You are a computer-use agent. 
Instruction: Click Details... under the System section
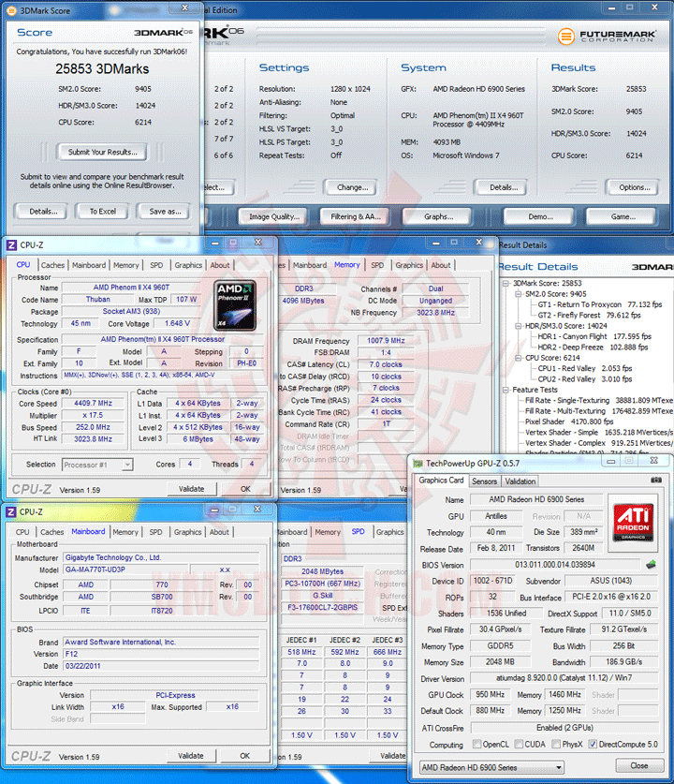pos(503,187)
